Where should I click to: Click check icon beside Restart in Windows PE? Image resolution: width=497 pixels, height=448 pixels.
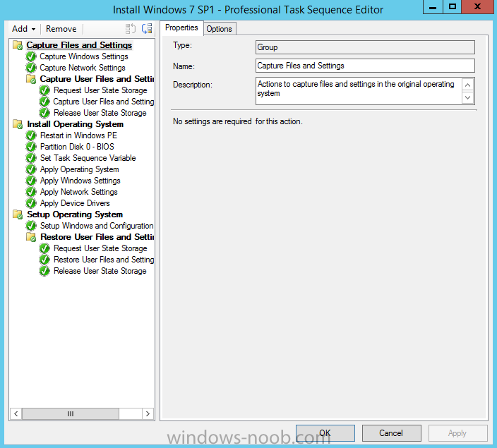31,135
